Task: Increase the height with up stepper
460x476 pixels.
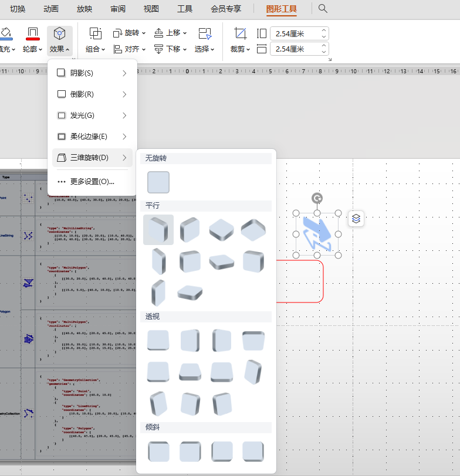Action: tap(324, 30)
